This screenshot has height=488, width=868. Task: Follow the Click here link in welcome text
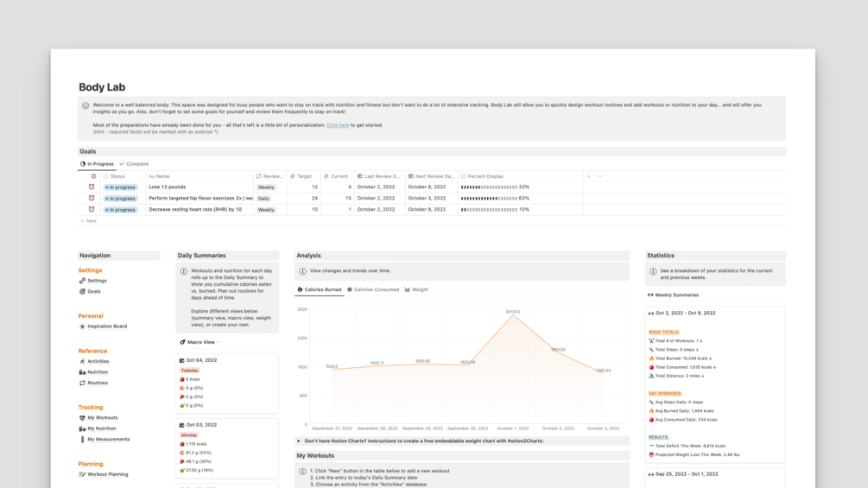tap(338, 125)
